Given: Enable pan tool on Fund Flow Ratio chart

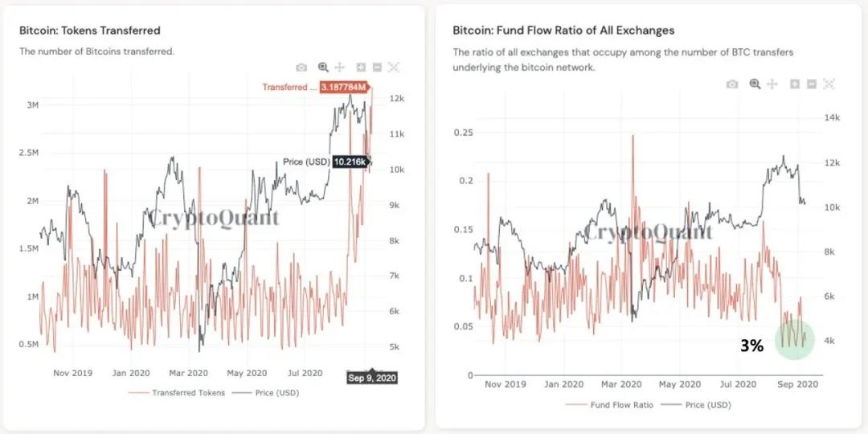Looking at the screenshot, I should pos(772,84).
